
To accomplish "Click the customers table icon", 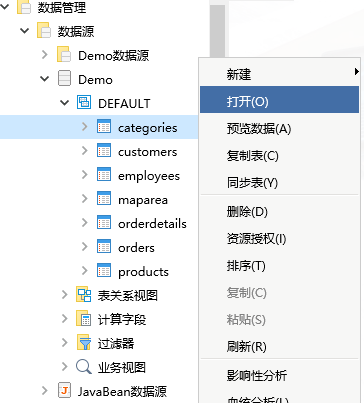I will 104,151.
